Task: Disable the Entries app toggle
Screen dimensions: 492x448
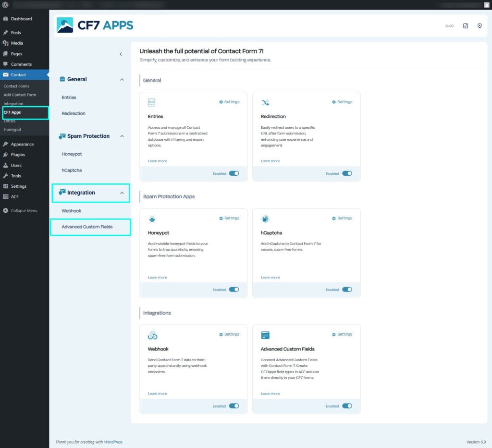Action: pos(234,173)
